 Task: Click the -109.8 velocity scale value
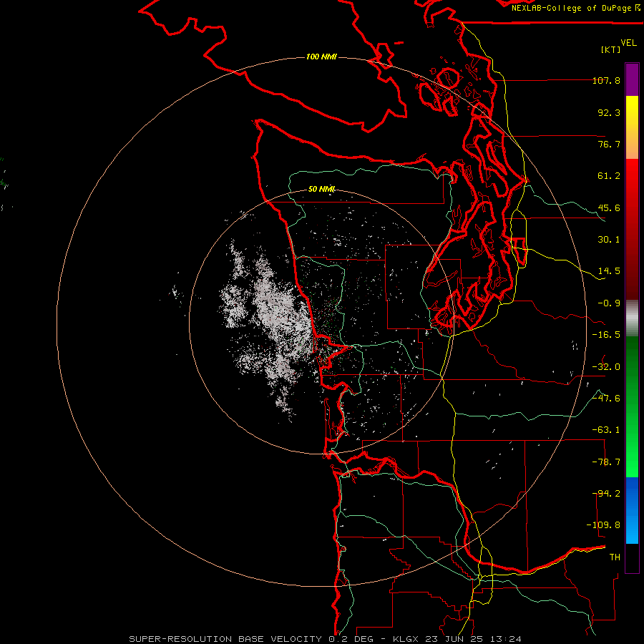[603, 525]
